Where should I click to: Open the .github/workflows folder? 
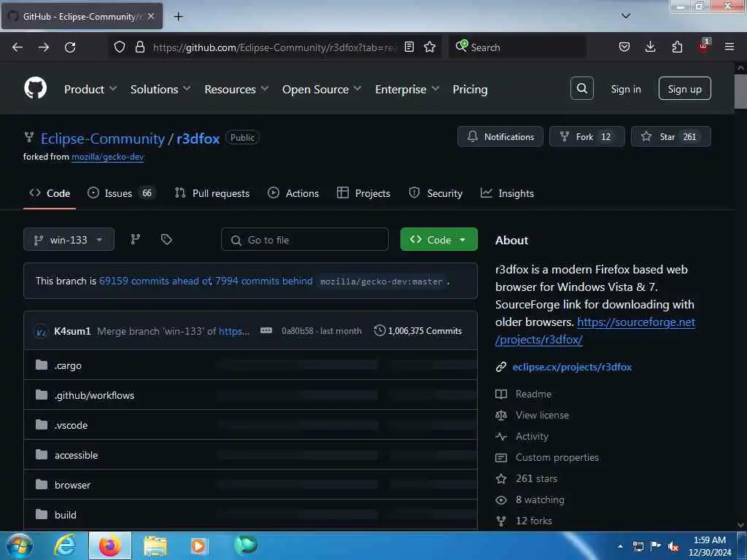(x=94, y=395)
